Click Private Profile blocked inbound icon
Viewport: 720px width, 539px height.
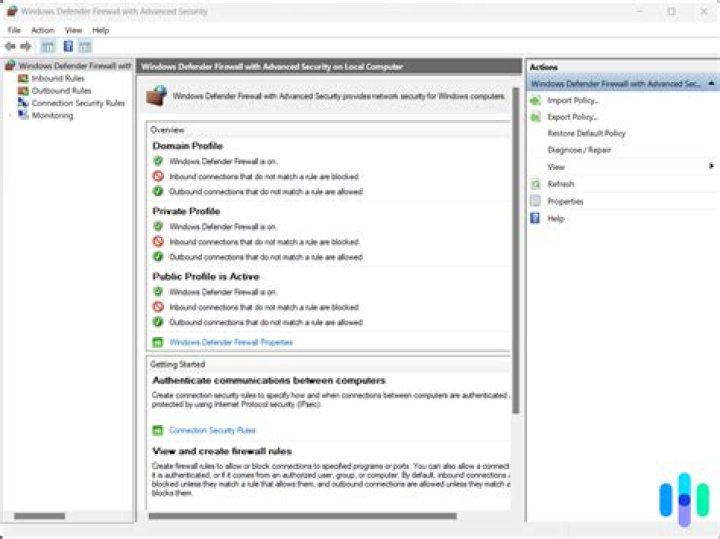[x=158, y=241]
